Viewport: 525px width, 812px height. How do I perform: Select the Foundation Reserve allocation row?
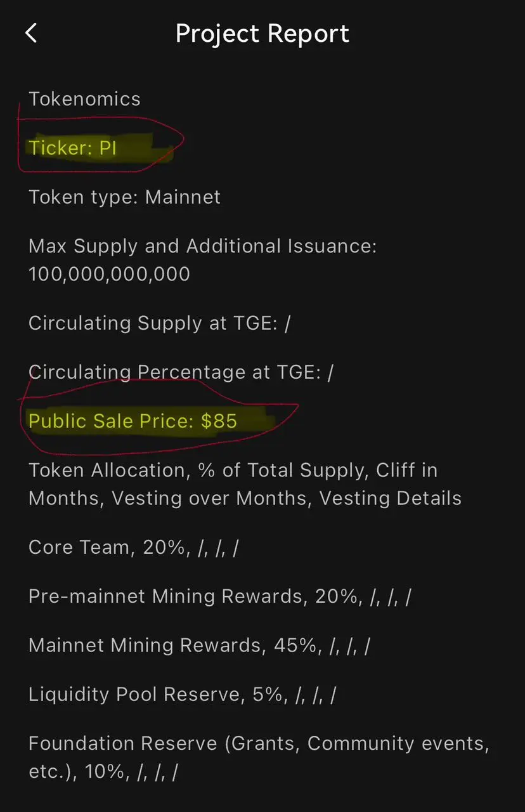[259, 743]
